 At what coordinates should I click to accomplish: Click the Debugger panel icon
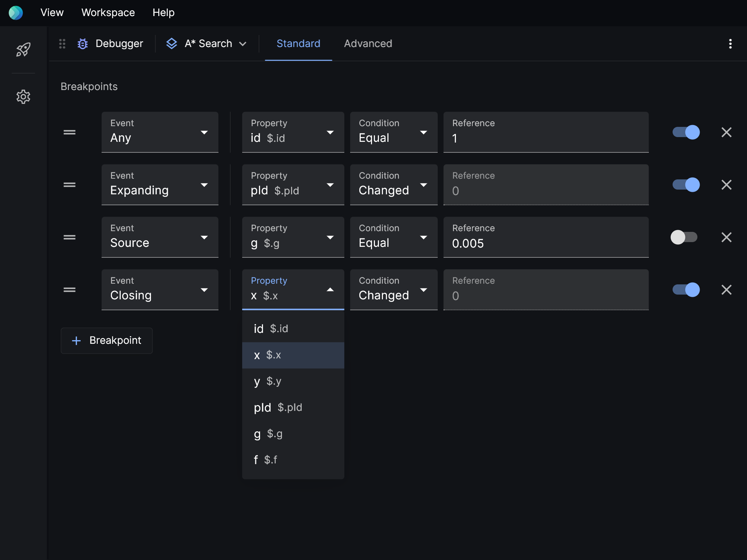[83, 43]
